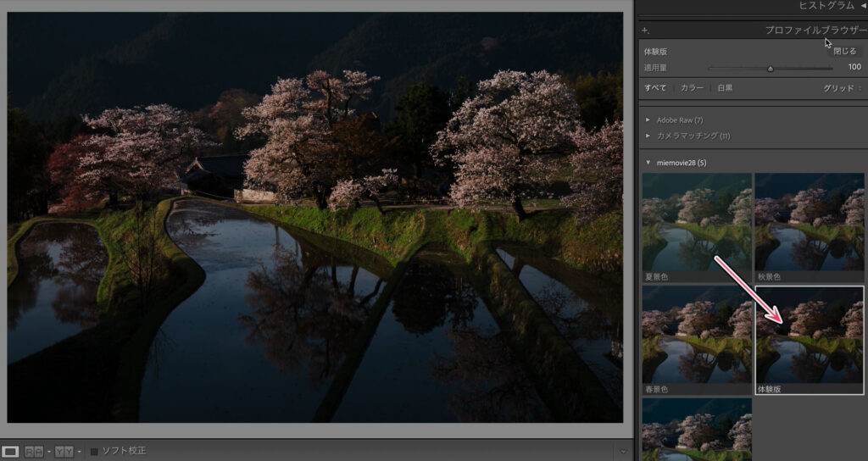
Task: Click the RA before/after view icon
Action: (x=33, y=451)
